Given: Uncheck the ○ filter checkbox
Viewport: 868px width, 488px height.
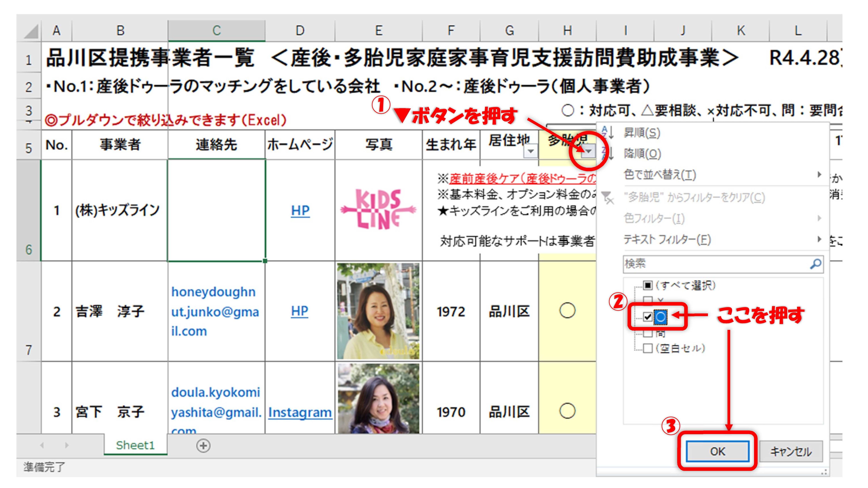Looking at the screenshot, I should 648,317.
